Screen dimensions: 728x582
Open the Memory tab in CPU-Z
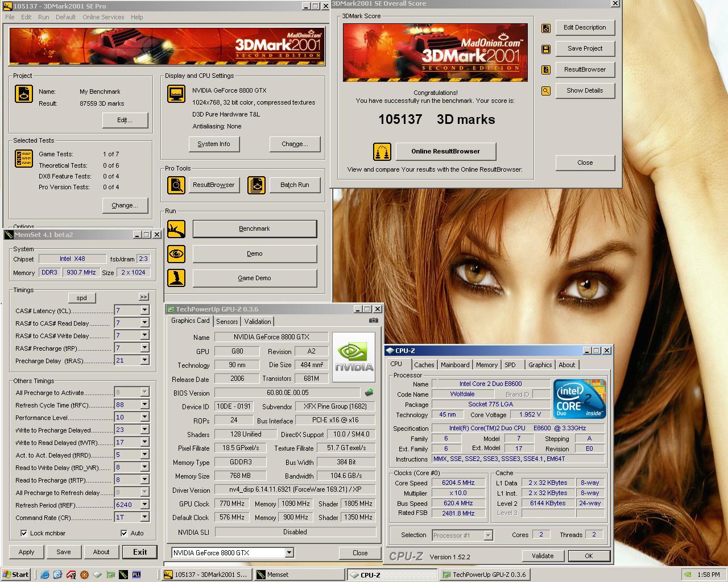click(486, 365)
